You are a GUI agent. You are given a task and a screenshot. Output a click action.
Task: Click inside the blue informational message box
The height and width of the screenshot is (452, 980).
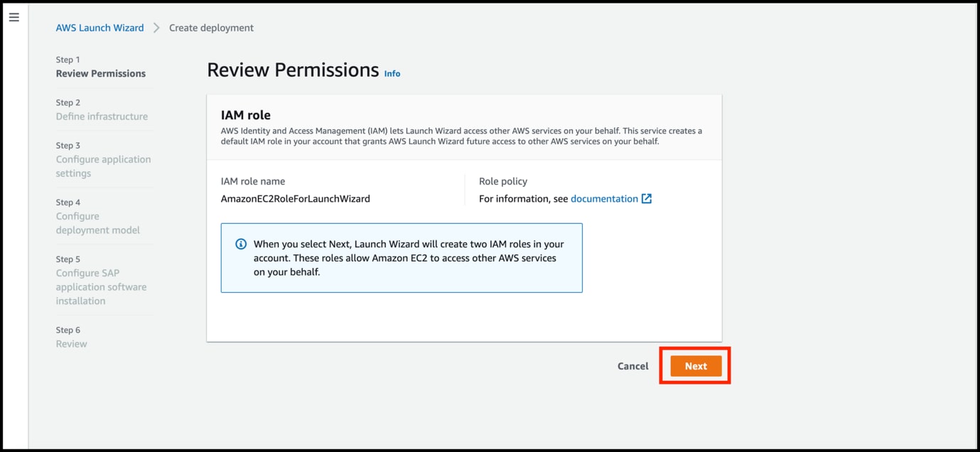402,257
